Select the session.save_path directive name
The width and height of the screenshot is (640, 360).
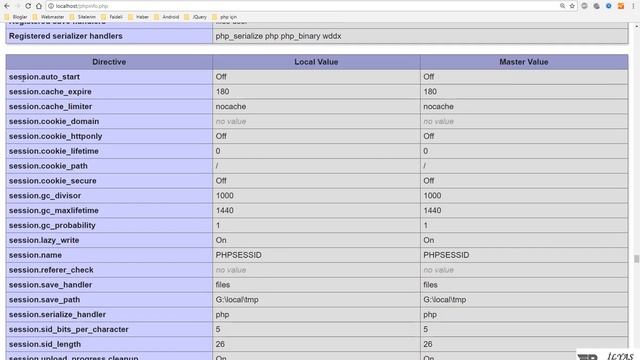(44, 300)
